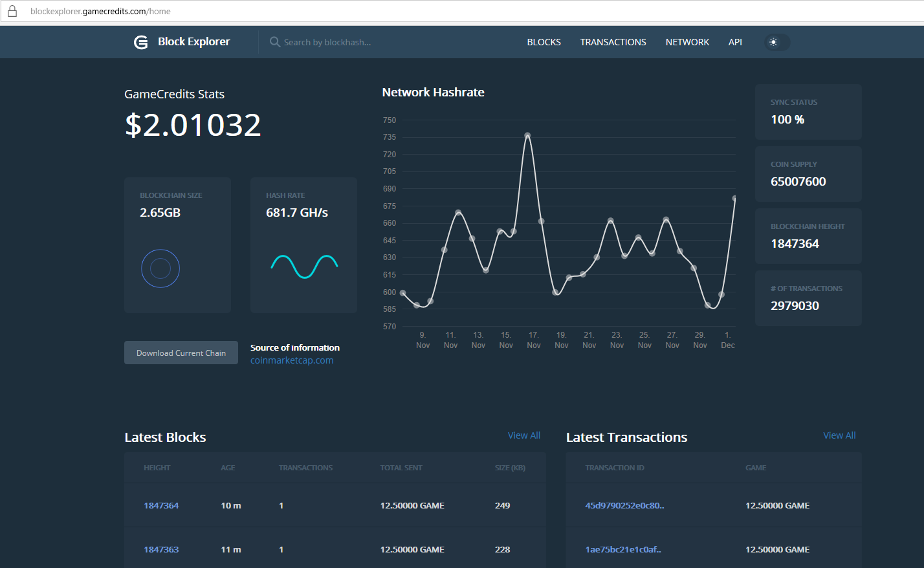Click the $2.01032 price value
The width and height of the screenshot is (924, 568).
[193, 125]
